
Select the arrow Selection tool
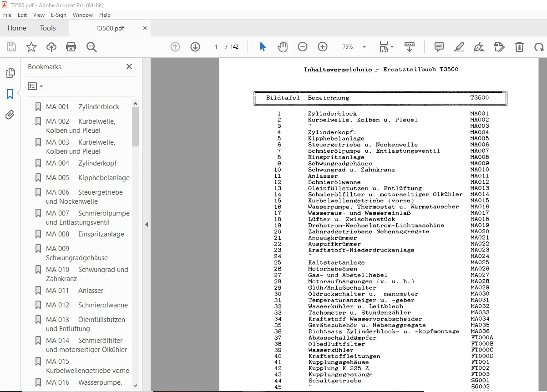[263, 47]
